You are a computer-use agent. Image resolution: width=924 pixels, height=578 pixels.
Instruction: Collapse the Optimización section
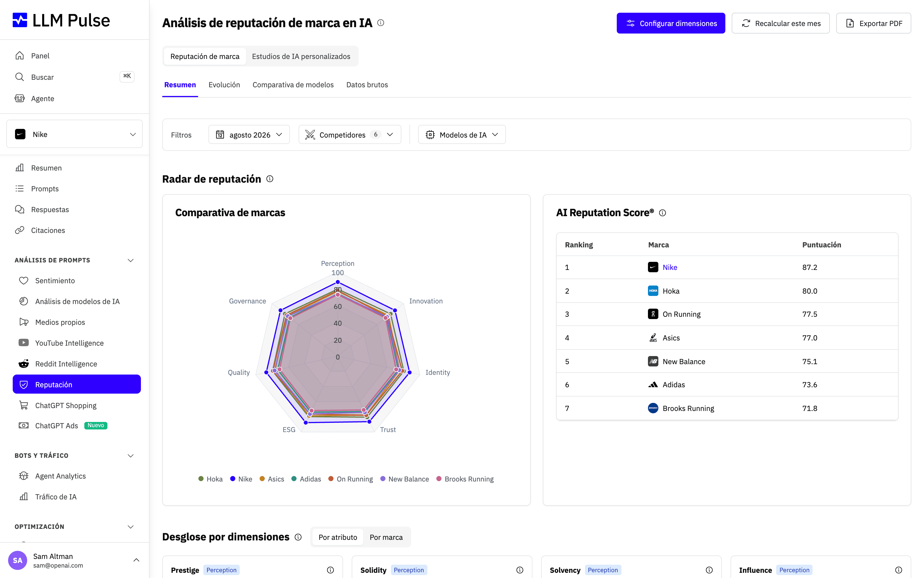point(131,527)
